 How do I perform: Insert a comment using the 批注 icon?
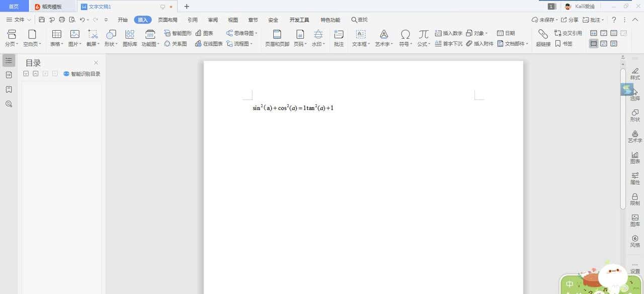(338, 35)
